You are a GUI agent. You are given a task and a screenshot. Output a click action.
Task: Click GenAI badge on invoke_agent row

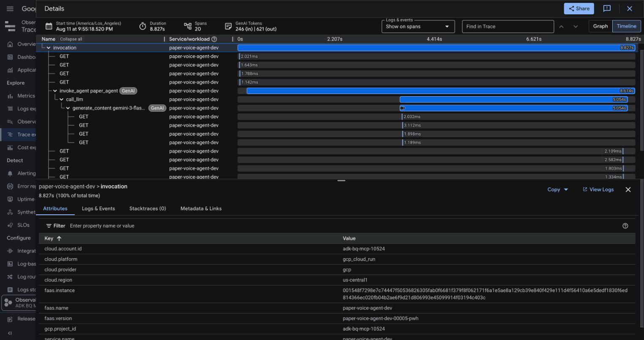[x=128, y=91]
